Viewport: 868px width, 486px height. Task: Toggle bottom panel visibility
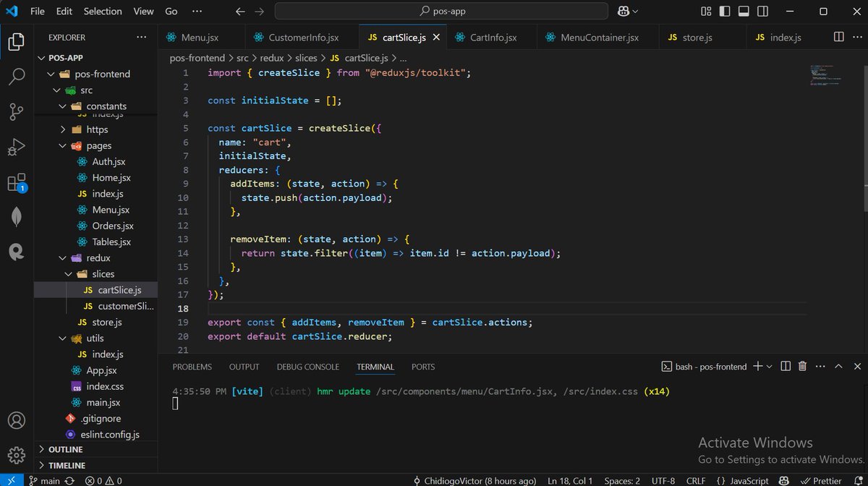point(742,12)
